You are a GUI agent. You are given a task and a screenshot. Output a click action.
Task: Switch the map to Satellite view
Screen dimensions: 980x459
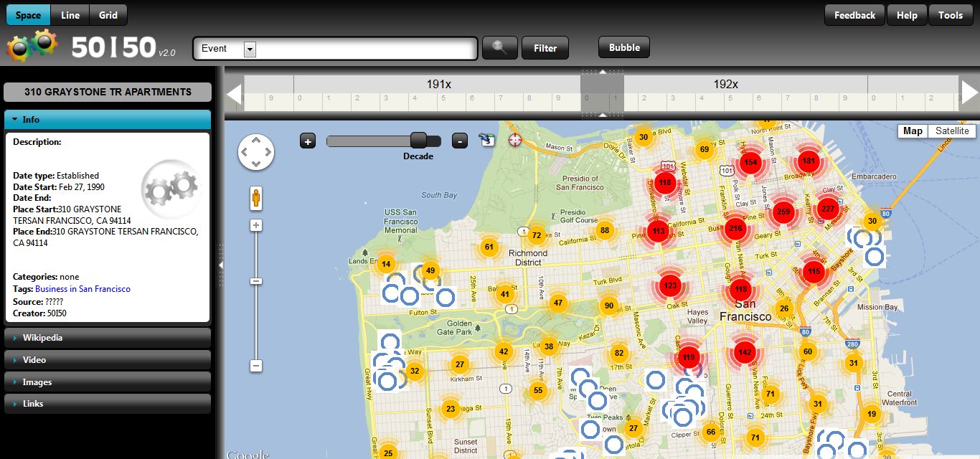[x=952, y=131]
